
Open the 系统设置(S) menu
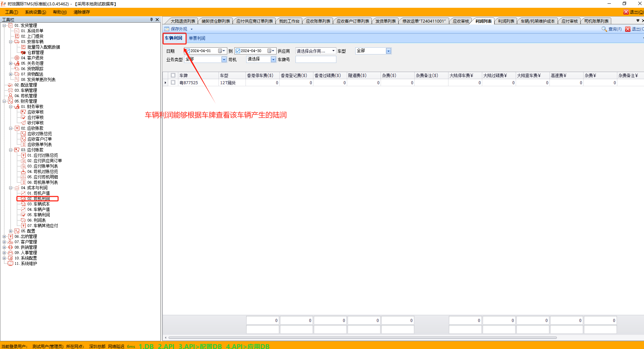click(35, 12)
